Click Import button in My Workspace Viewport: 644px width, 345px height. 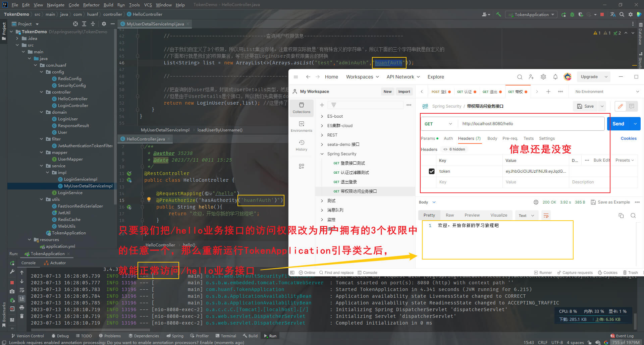(404, 92)
